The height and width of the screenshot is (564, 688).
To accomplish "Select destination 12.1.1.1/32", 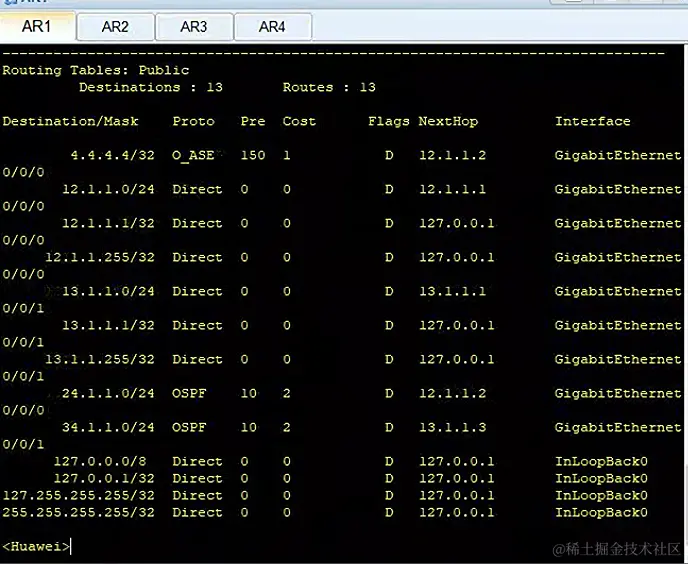I will point(108,223).
